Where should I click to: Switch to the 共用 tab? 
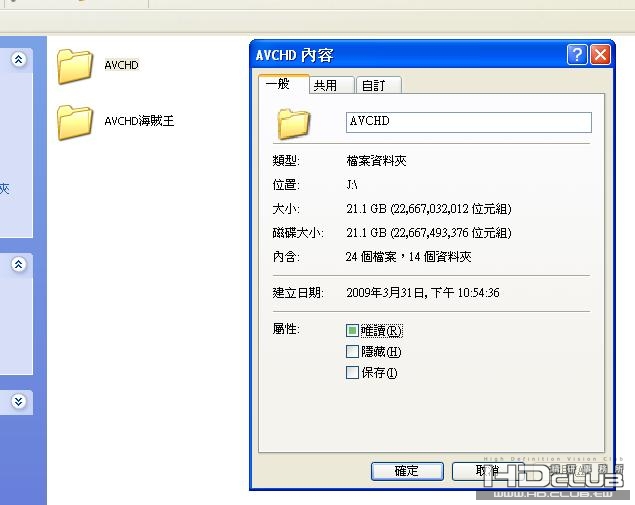(332, 85)
